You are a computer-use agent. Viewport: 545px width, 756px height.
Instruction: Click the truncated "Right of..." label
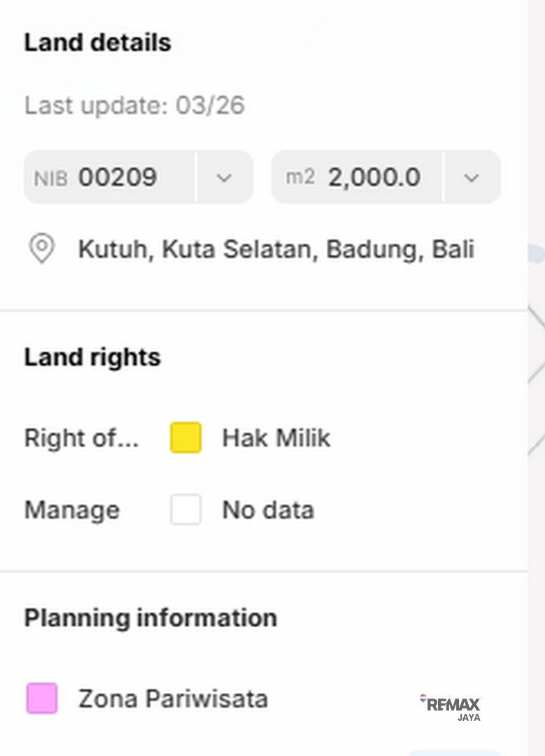82,438
